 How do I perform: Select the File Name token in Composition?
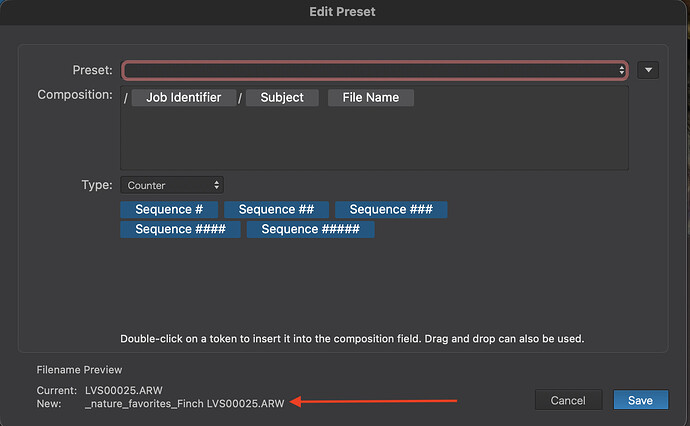(x=371, y=98)
